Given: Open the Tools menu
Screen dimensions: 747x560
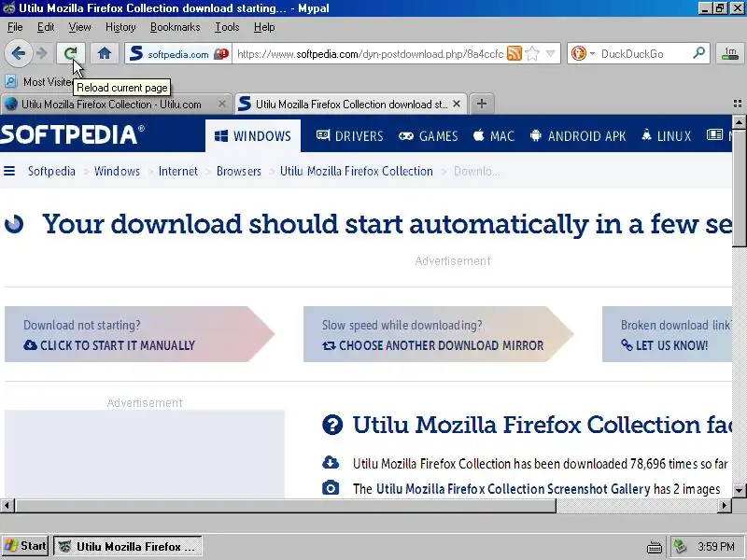Looking at the screenshot, I should [x=227, y=27].
